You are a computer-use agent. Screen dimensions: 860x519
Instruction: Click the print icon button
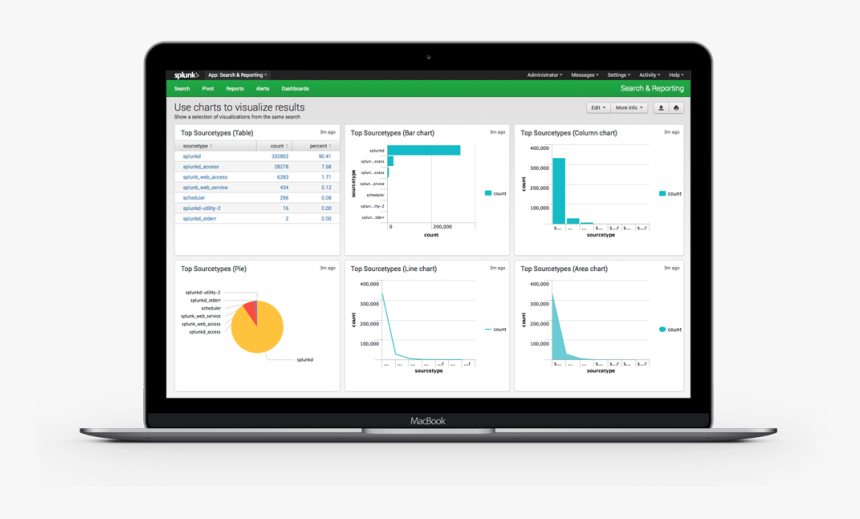pos(676,108)
